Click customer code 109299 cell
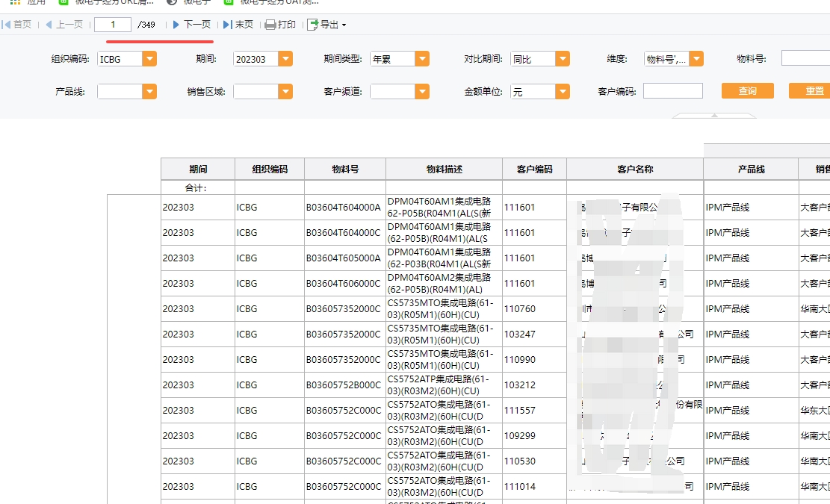Screen dimensions: 830x504 tap(535, 436)
